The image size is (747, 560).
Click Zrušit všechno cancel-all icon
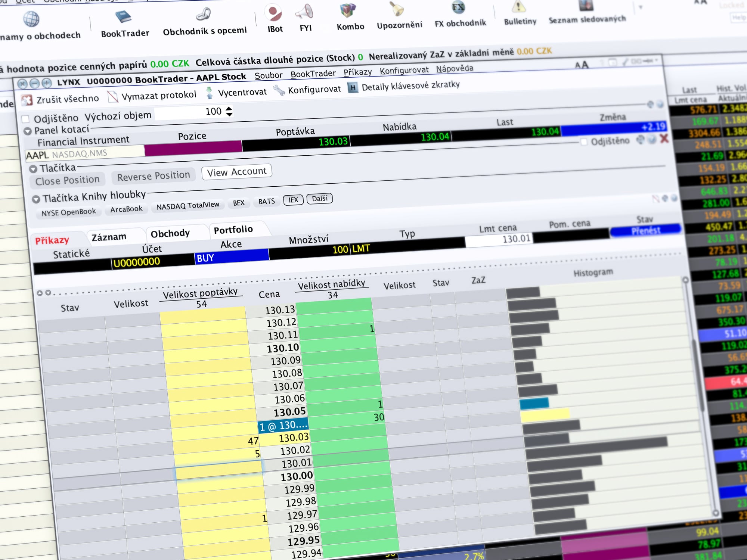[27, 100]
